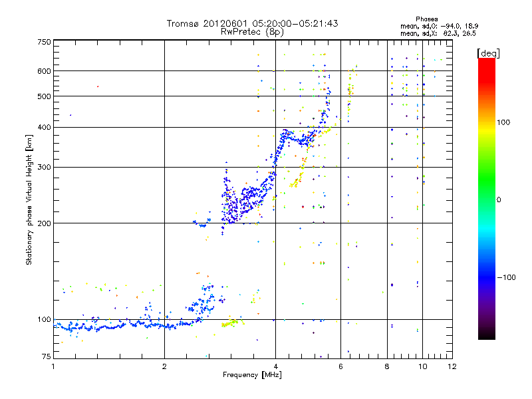The height and width of the screenshot is (399, 532).
Task: Click the colorbar tick label '100'
Action: [x=503, y=122]
